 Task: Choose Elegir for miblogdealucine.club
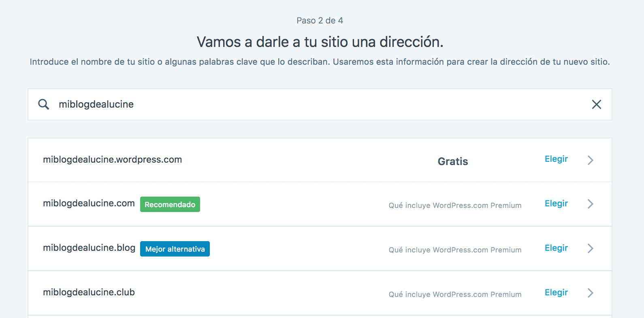click(556, 293)
